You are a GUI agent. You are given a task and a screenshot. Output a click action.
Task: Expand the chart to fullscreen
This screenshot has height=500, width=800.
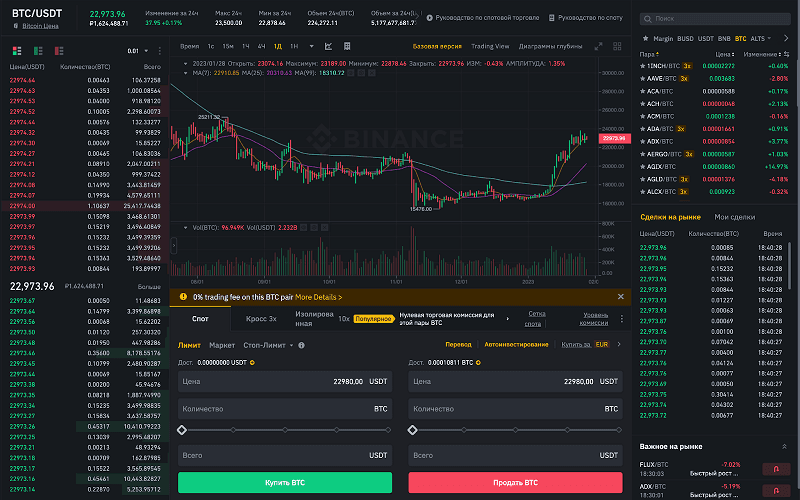598,46
